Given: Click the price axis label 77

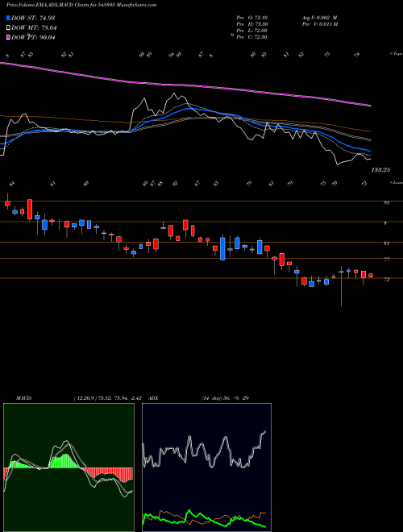Looking at the screenshot, I should (386, 260).
